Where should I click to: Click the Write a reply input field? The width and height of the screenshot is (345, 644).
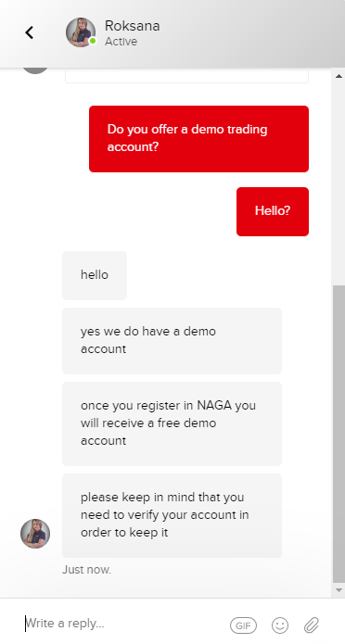123,624
